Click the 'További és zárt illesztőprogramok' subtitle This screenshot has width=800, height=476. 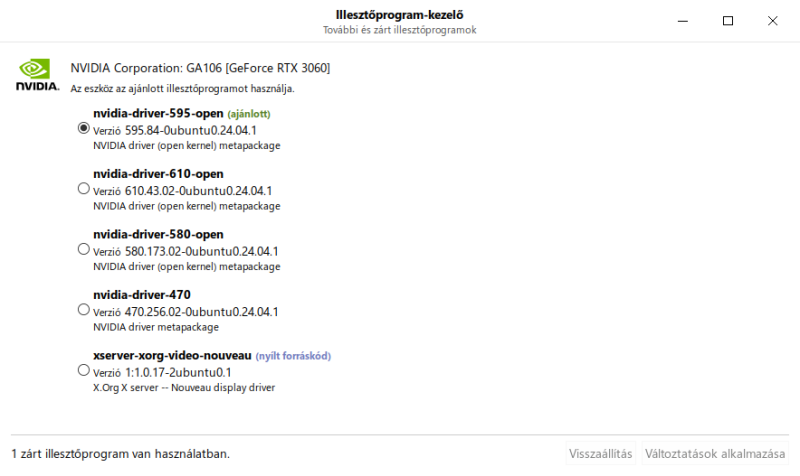point(399,30)
